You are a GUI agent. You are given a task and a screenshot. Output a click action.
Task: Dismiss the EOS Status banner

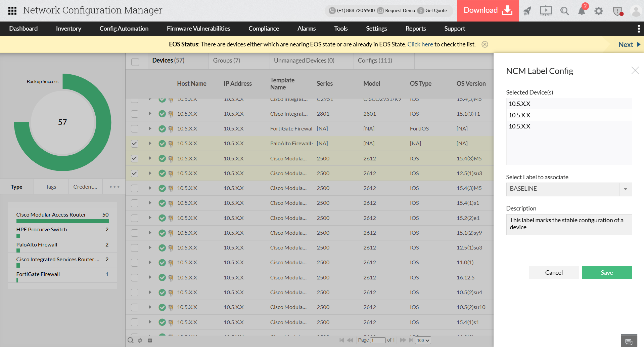(485, 44)
